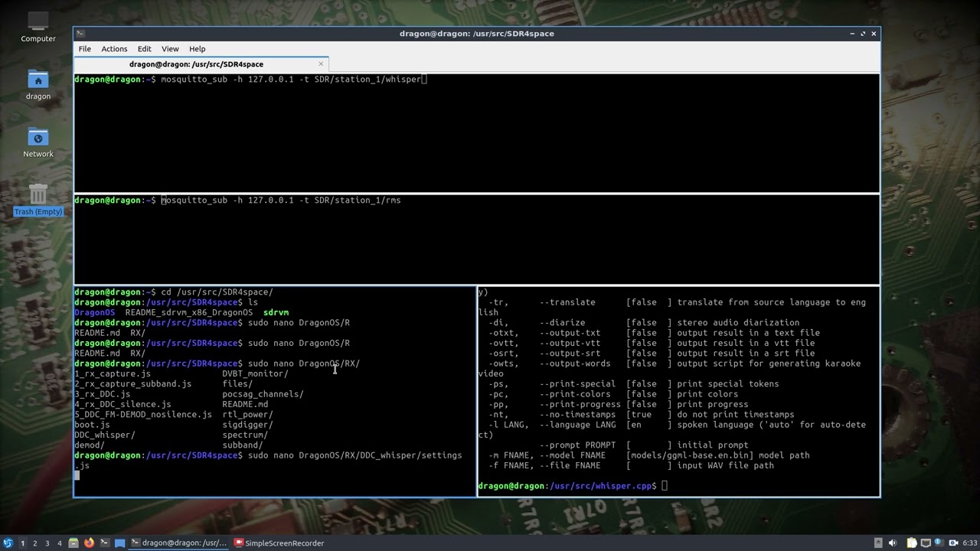Launch terminal from the taskbar quick launcher
The height and width of the screenshot is (551, 980).
tap(105, 543)
